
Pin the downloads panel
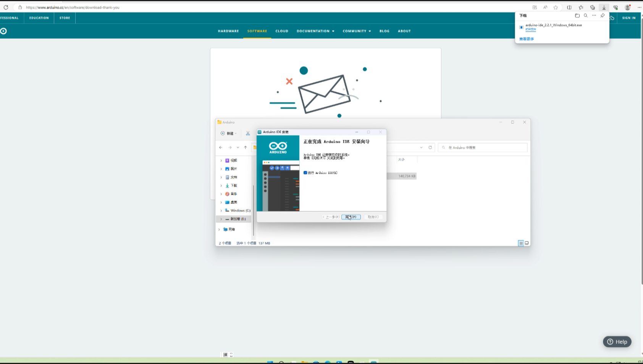[603, 16]
